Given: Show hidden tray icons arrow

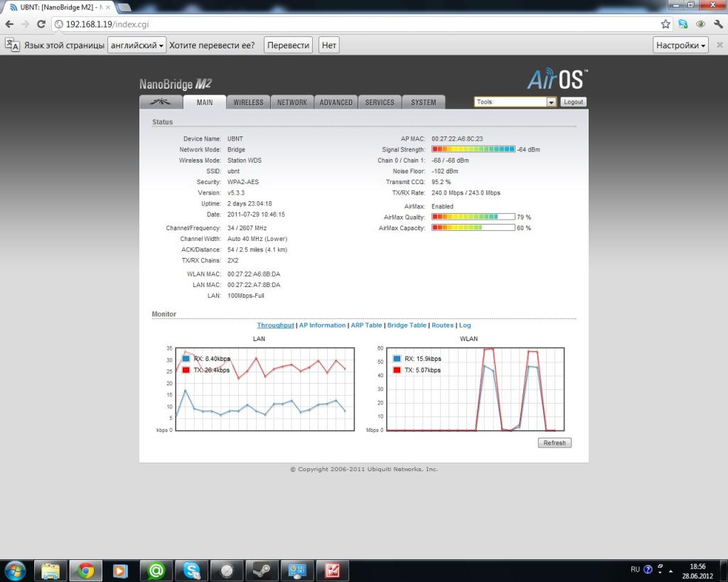Looking at the screenshot, I should [x=671, y=571].
